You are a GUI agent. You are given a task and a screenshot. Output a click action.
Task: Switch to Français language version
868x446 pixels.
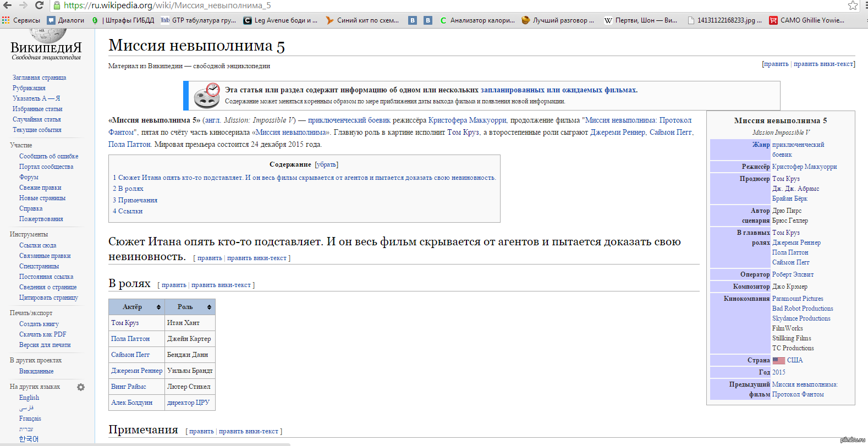[x=30, y=419]
